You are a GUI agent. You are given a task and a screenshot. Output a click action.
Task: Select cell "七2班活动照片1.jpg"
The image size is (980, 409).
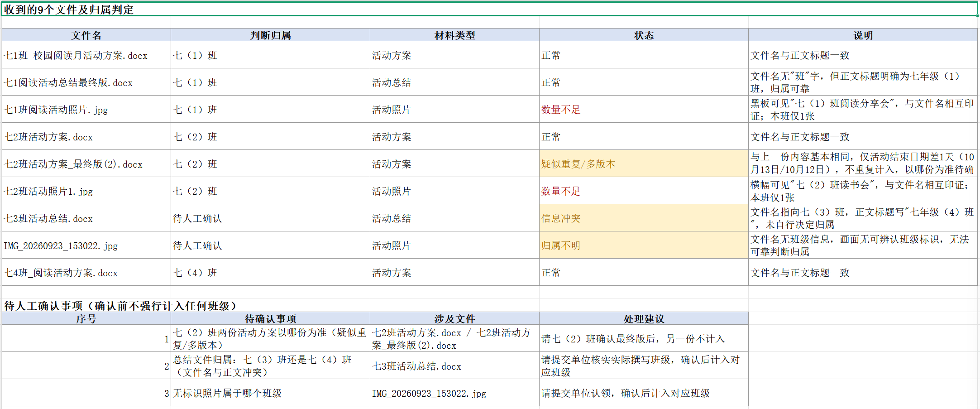pyautogui.click(x=86, y=191)
